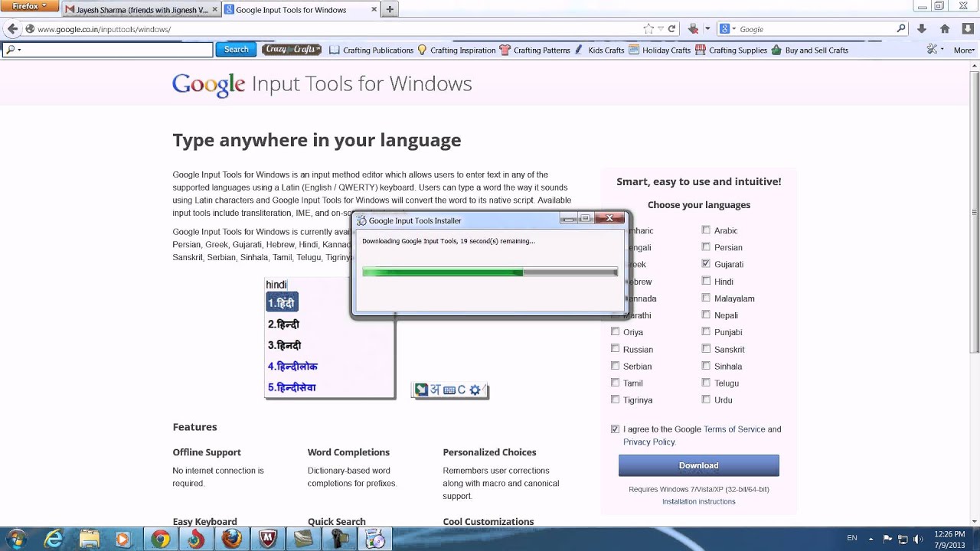980x551 pixels.
Task: Launch Internet Explorer from taskbar
Action: tap(53, 539)
